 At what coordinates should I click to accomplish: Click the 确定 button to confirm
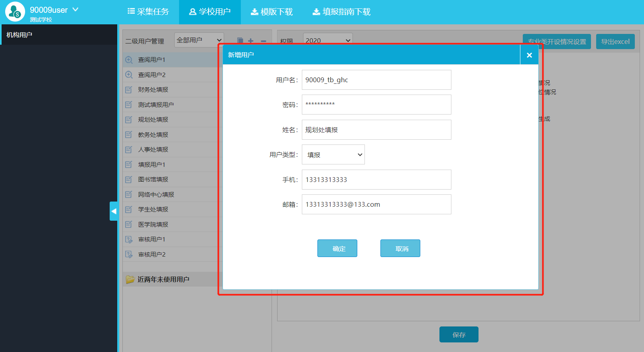(337, 248)
